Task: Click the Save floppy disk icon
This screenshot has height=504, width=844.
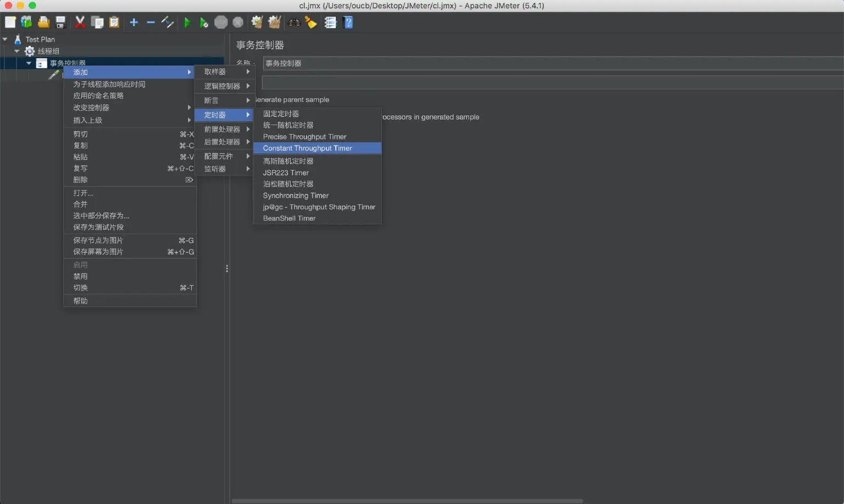Action: pyautogui.click(x=61, y=23)
